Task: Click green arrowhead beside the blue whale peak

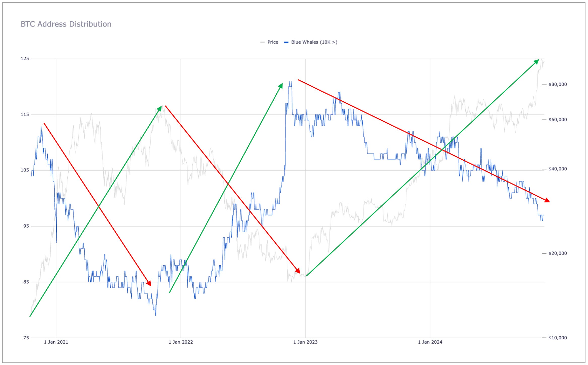Action: pyautogui.click(x=280, y=86)
